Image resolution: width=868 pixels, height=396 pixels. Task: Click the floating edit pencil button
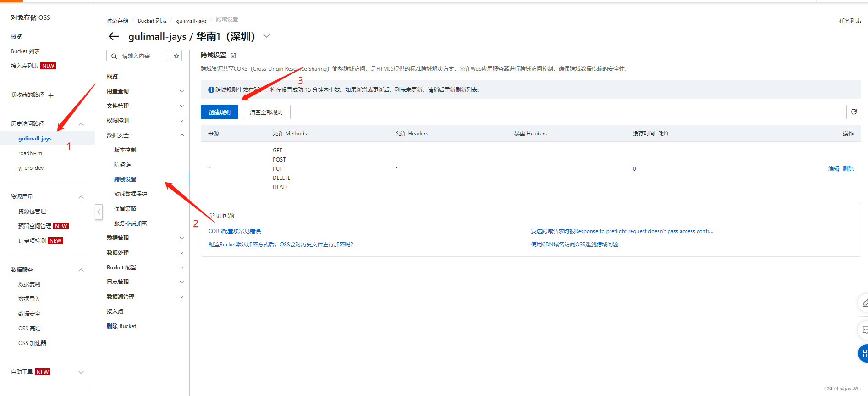tap(864, 303)
